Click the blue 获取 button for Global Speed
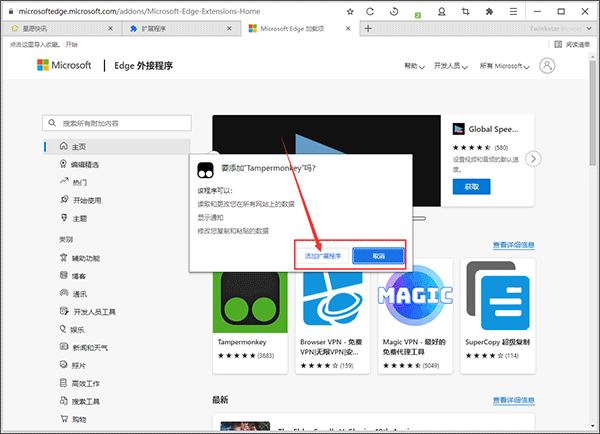This screenshot has height=434, width=600. coord(472,186)
